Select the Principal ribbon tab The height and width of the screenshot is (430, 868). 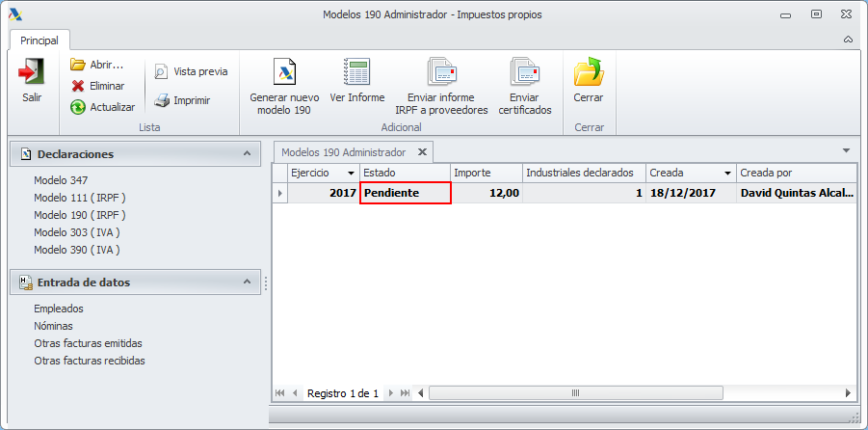tap(39, 40)
